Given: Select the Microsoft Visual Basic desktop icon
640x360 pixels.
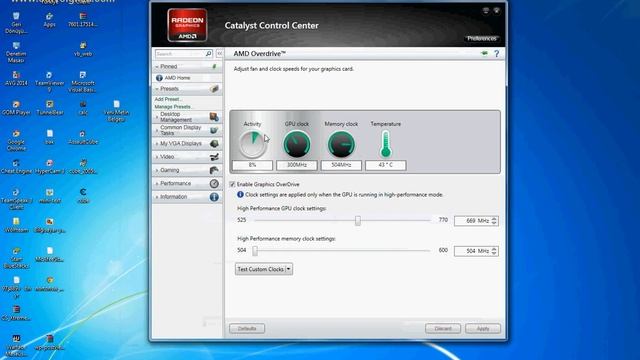Looking at the screenshot, I should coord(83,82).
